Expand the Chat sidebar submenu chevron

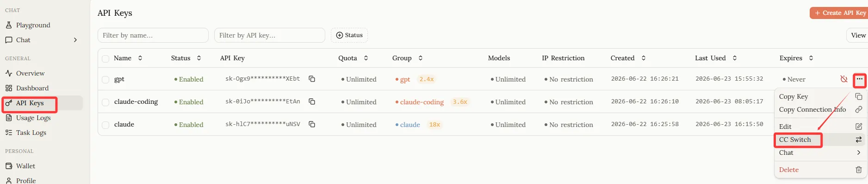pos(75,40)
